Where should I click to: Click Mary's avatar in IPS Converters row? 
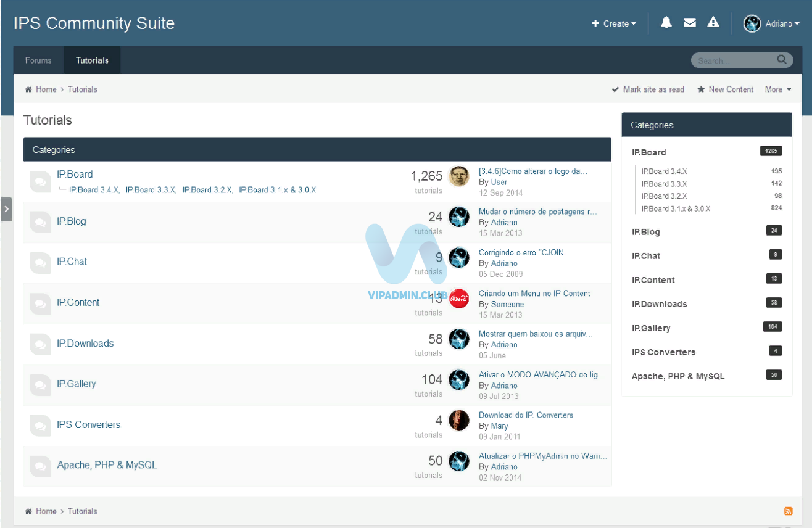tap(459, 420)
